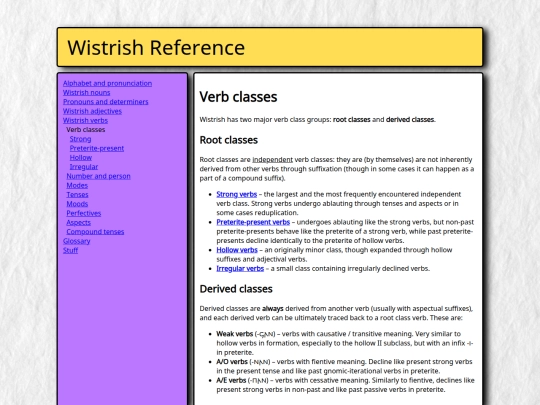Image resolution: width=540 pixels, height=405 pixels.
Task: Click bold A/E verbs term
Action: 231,381
